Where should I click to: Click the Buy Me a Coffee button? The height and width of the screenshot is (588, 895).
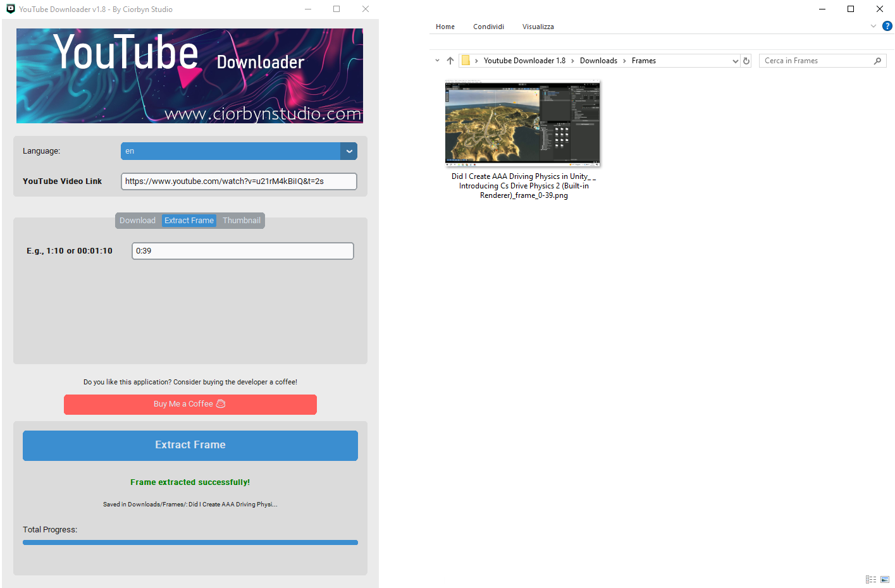pyautogui.click(x=190, y=405)
